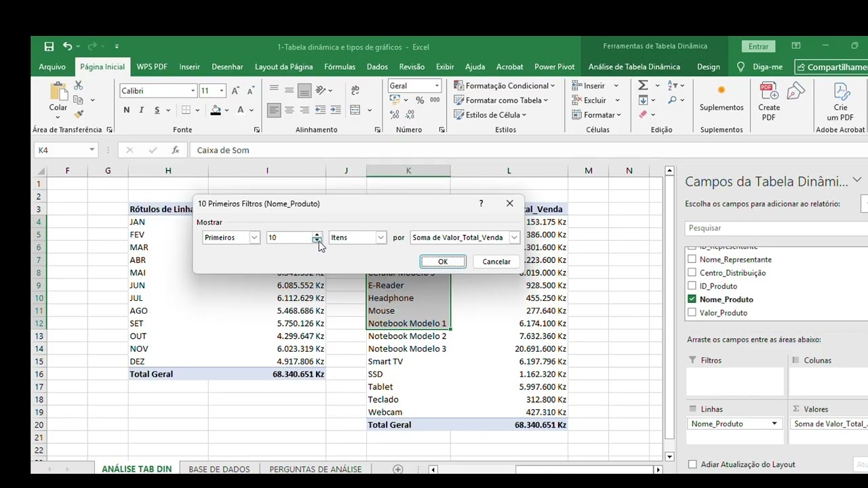This screenshot has height=488, width=868.
Task: Undo the last action
Action: tap(67, 47)
